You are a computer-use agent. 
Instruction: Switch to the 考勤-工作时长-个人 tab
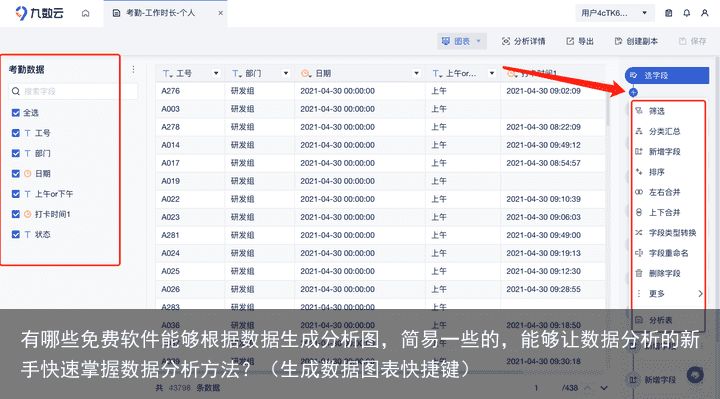160,13
